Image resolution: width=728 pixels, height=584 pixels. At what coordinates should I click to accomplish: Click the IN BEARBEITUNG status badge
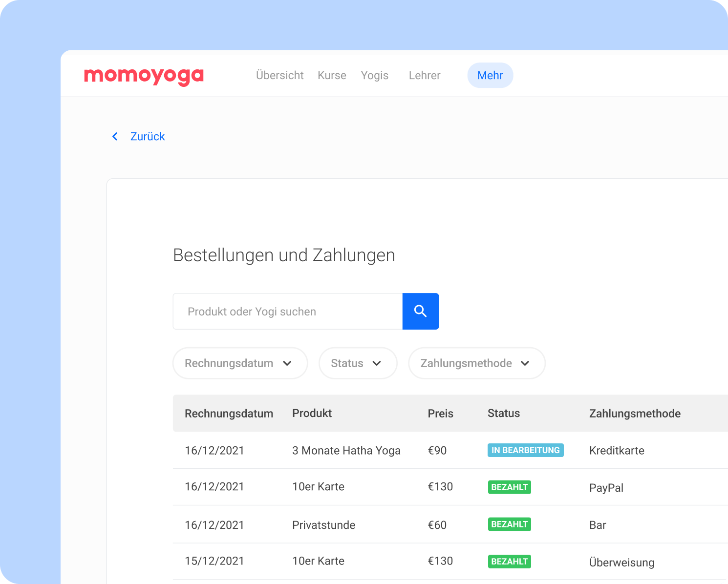525,450
